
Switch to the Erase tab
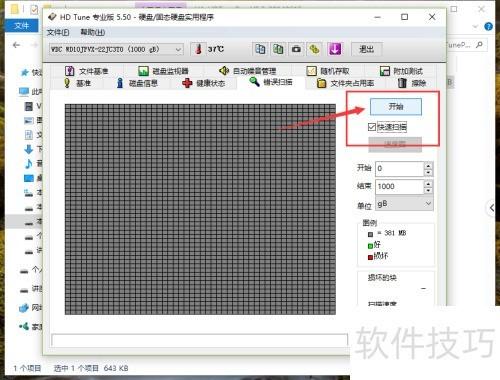point(412,83)
